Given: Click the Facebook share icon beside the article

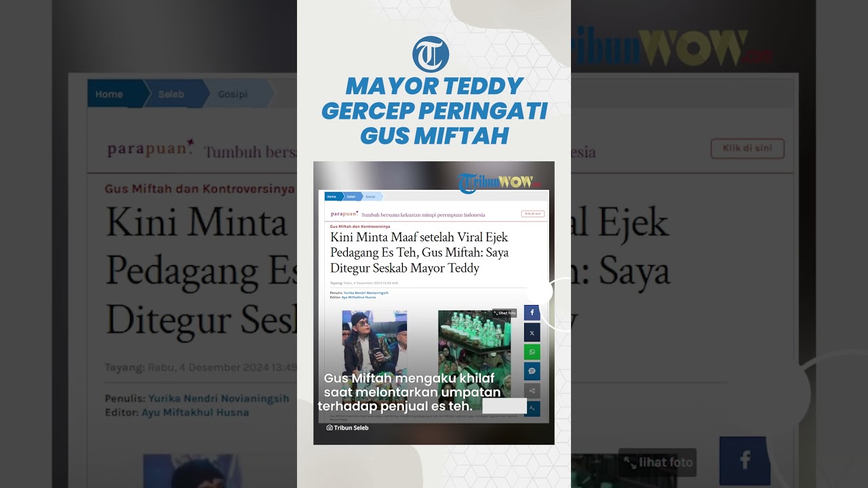Looking at the screenshot, I should pos(532,312).
